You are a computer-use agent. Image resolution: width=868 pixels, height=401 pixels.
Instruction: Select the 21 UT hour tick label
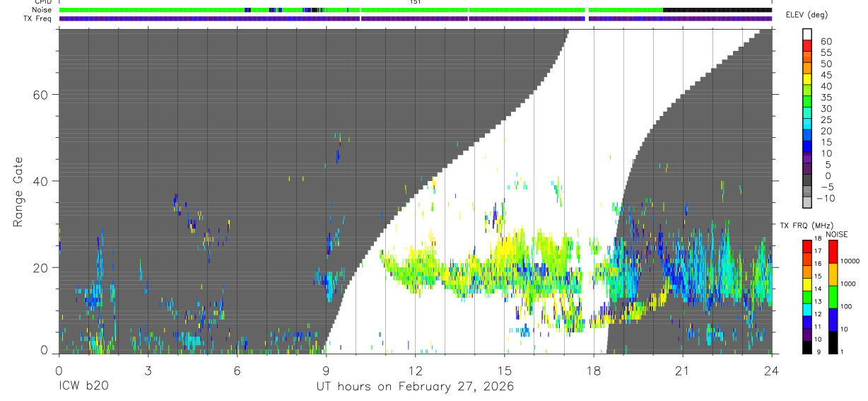click(682, 370)
